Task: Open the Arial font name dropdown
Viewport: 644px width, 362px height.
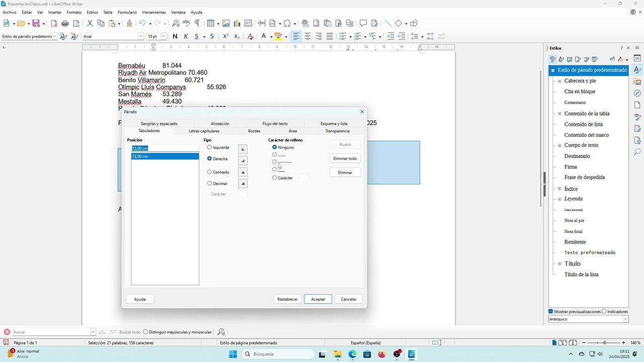Action: click(x=140, y=36)
